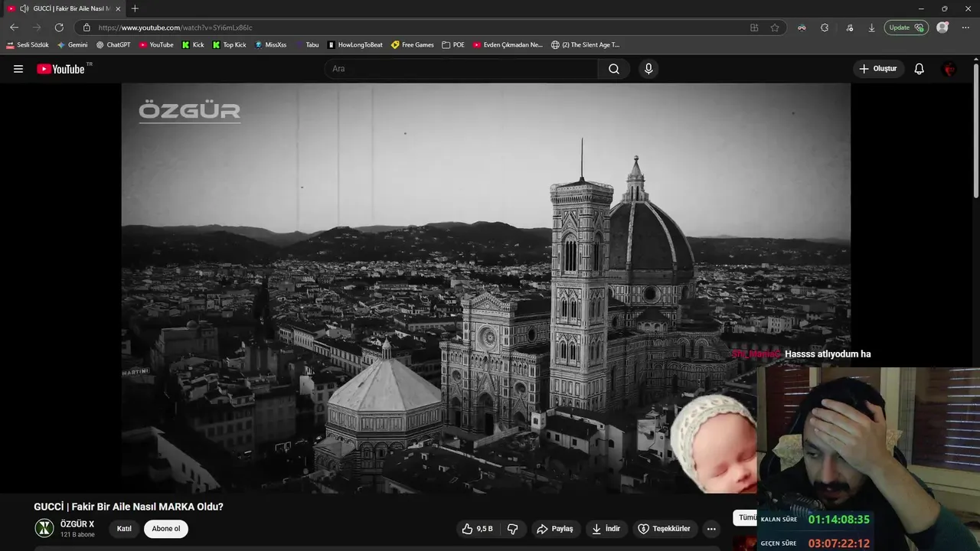The width and height of the screenshot is (980, 551).
Task: Click the Ara search input field
Action: pos(460,69)
